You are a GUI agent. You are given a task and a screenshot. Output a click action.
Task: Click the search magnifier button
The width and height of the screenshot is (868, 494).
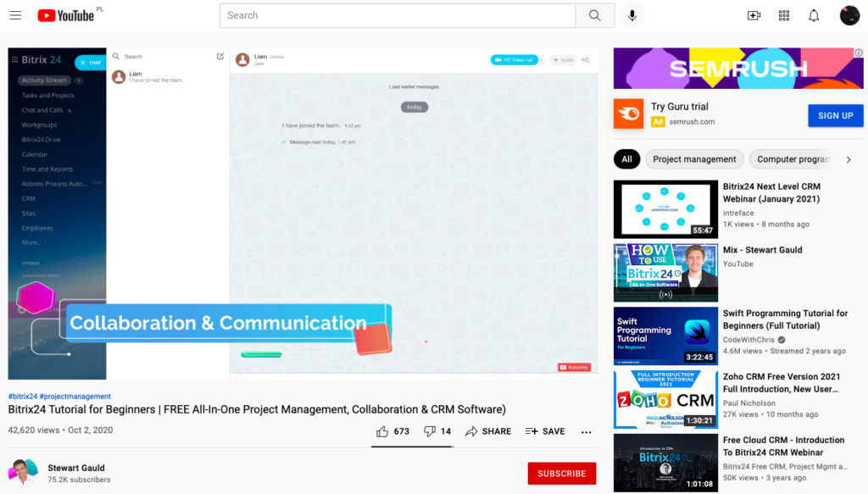(x=594, y=15)
